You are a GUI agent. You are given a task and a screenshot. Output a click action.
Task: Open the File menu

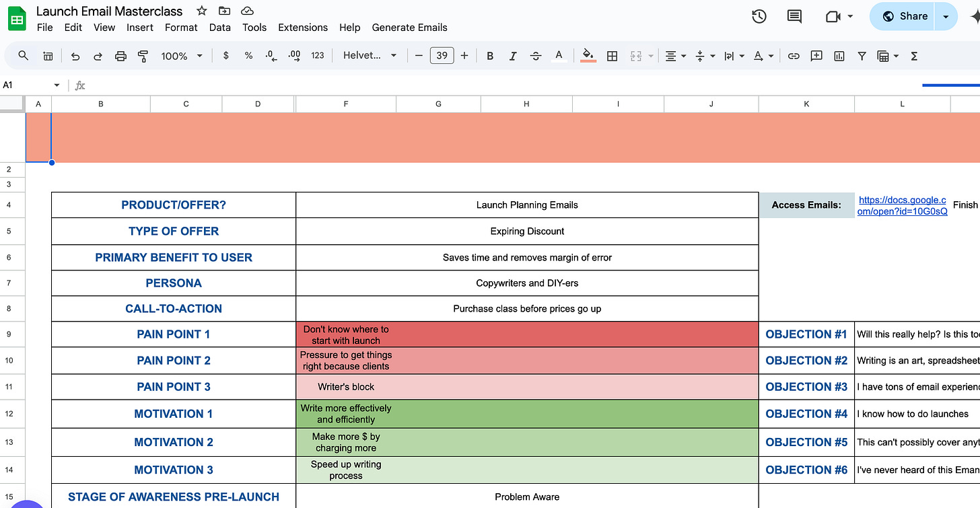click(45, 28)
